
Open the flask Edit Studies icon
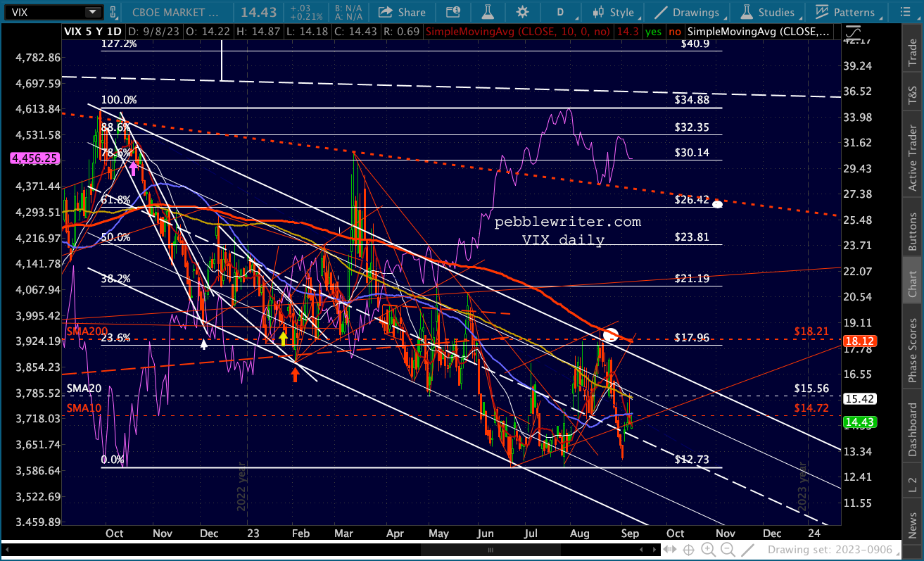click(x=485, y=12)
